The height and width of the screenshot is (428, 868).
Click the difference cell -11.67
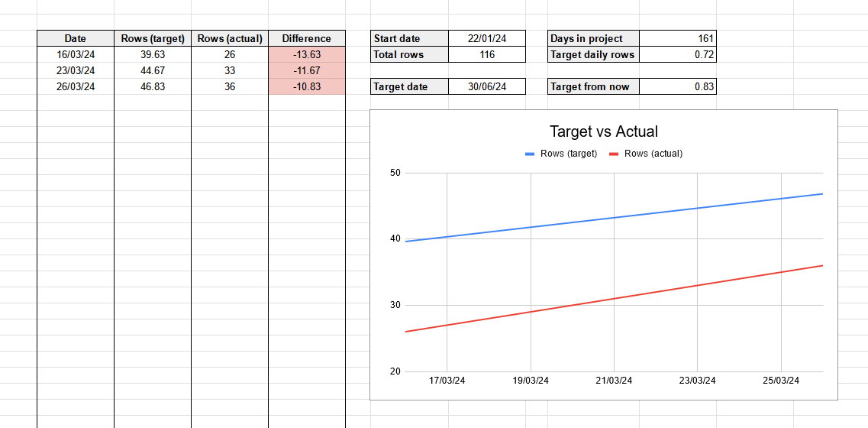(x=307, y=71)
